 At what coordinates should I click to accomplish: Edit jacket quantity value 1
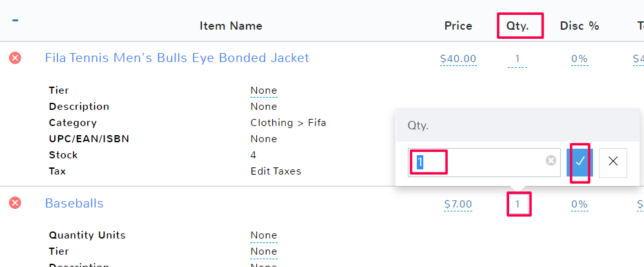click(x=518, y=59)
